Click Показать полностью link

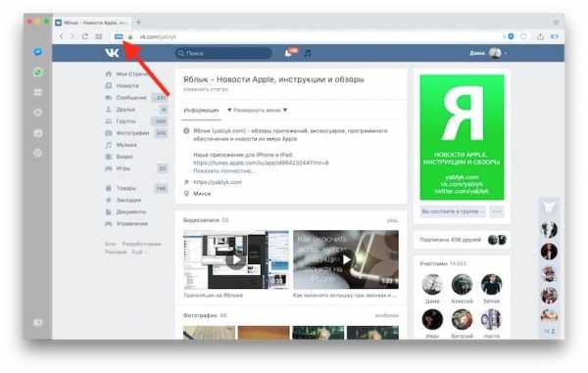(x=223, y=170)
